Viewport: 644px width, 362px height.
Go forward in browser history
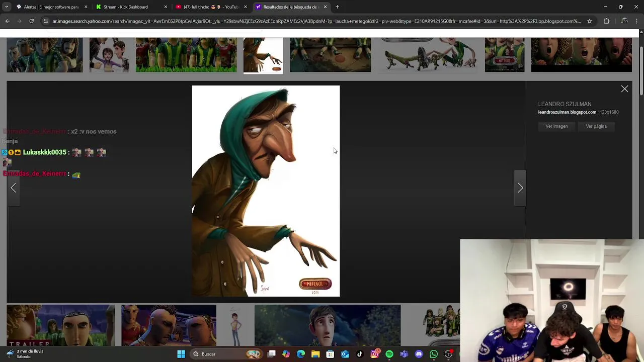pyautogui.click(x=20, y=21)
